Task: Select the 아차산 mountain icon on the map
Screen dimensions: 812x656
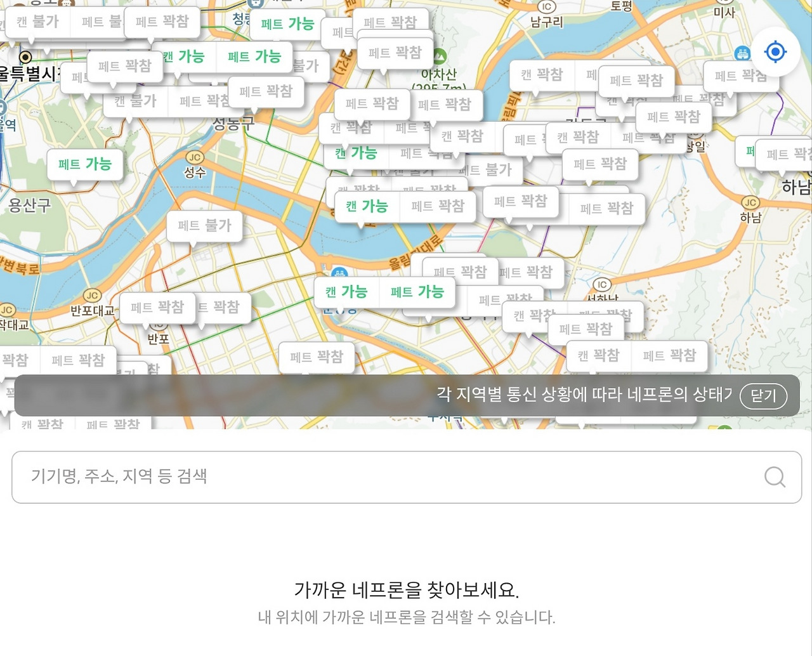Action: tap(440, 57)
